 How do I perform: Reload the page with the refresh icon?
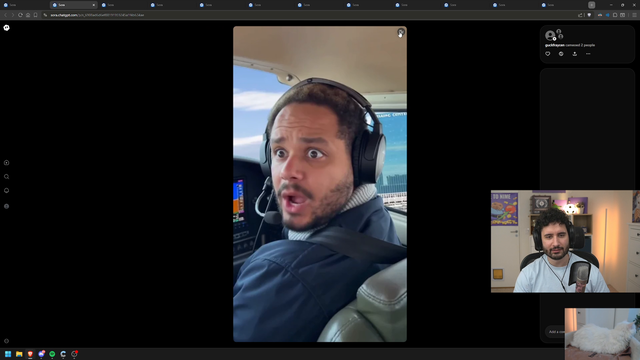click(20, 15)
